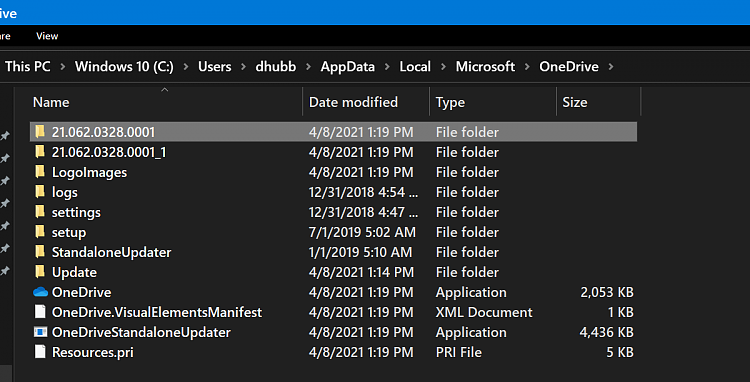The image size is (750, 382).
Task: Click the settings folder icon
Action: 41,212
